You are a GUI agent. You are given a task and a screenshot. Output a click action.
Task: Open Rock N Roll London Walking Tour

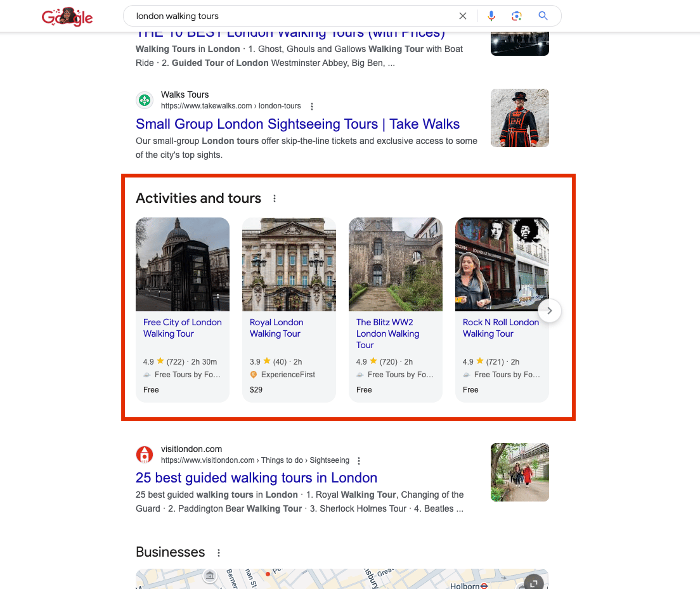coord(501,328)
